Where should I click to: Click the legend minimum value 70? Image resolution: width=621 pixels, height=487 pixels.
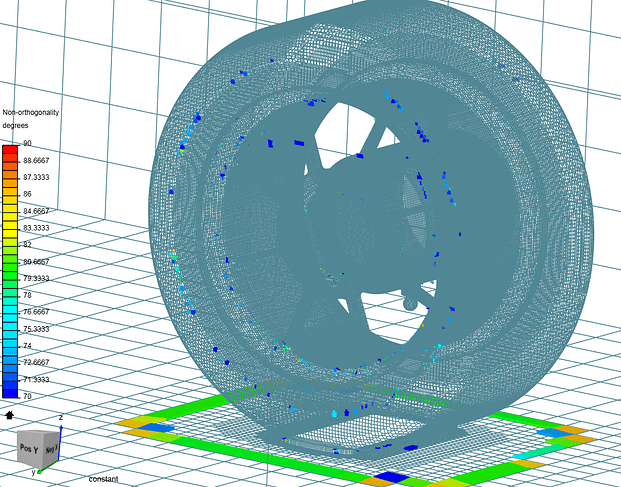click(27, 396)
